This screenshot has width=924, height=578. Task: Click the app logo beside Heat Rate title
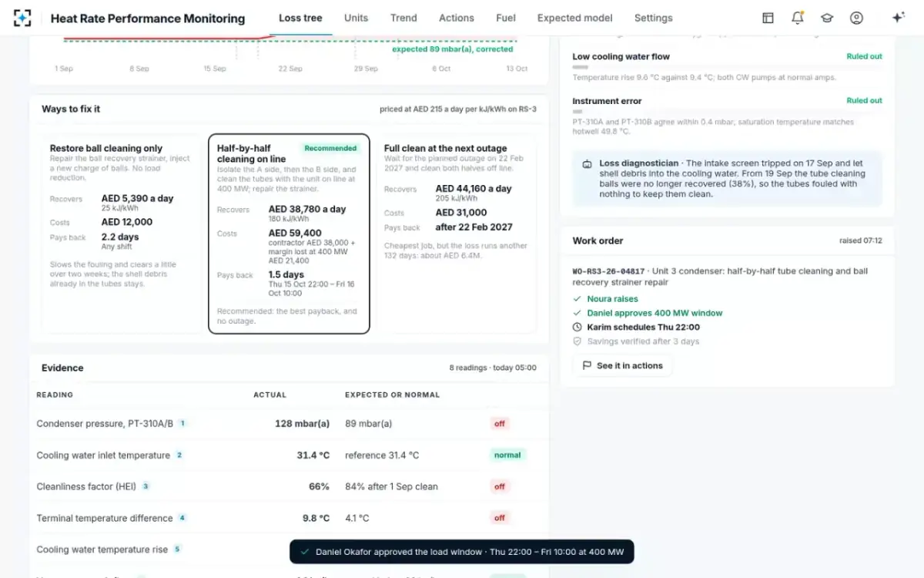tap(22, 18)
